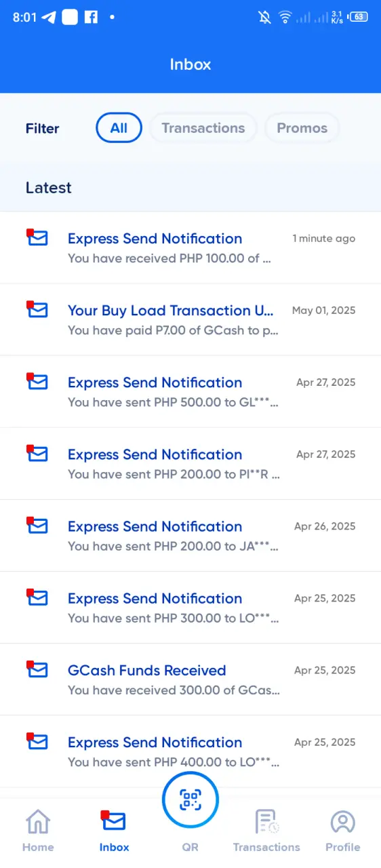Tap unread envelope icon beside PHP 100.00 message
This screenshot has height=868, width=381.
(37, 237)
